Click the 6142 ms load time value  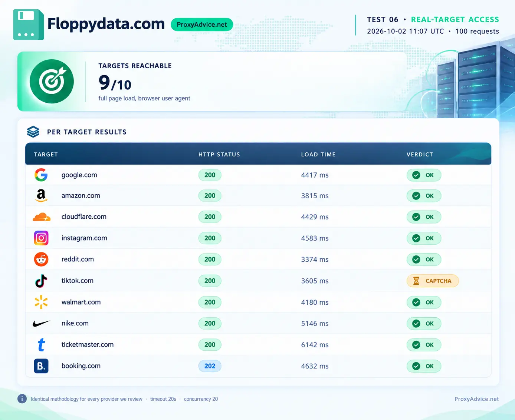pyautogui.click(x=315, y=345)
